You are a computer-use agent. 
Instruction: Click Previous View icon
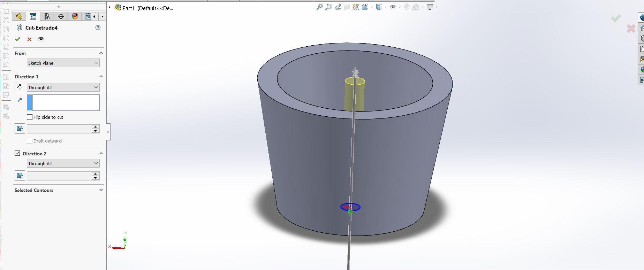pos(338,7)
